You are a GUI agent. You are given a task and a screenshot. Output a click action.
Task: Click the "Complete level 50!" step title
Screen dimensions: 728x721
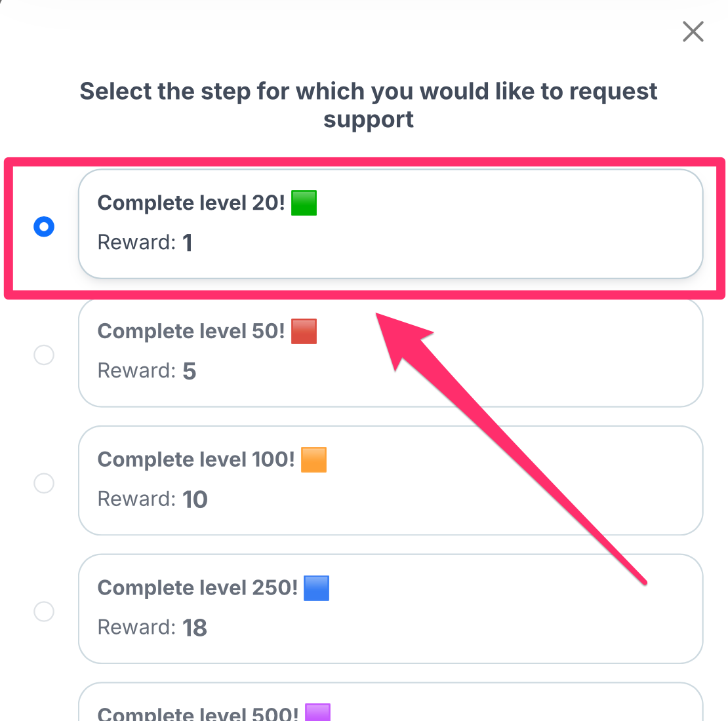click(x=191, y=332)
